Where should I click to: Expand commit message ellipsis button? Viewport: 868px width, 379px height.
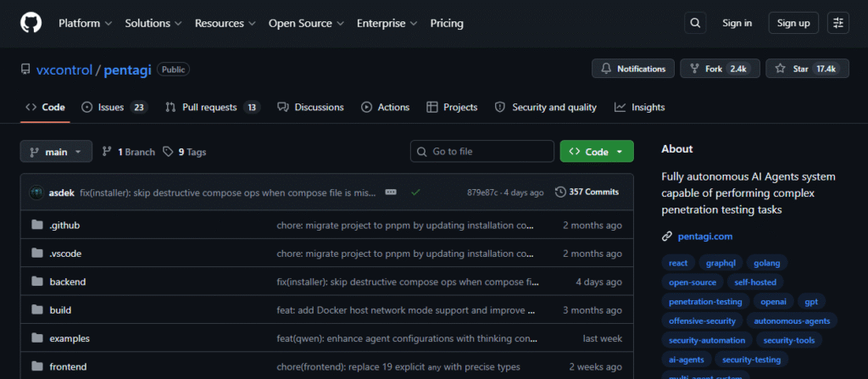point(391,192)
